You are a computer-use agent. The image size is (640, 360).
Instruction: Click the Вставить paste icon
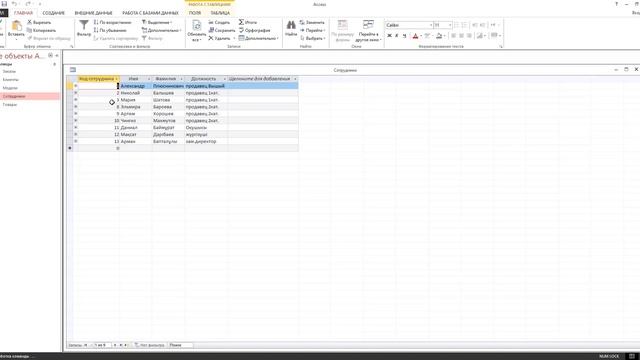(16, 26)
